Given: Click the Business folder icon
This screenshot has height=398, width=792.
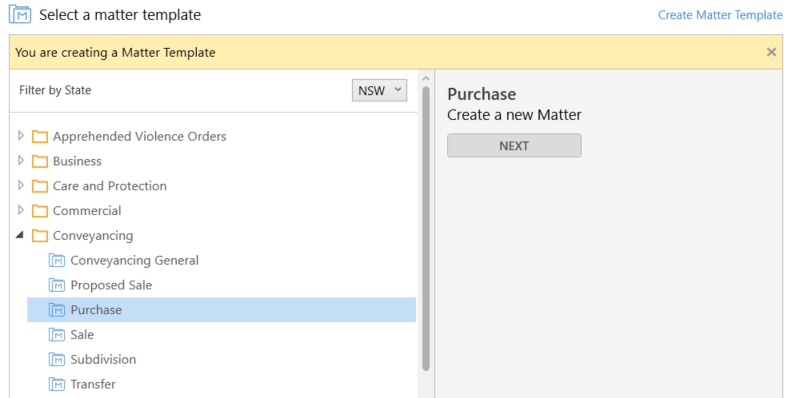Looking at the screenshot, I should (x=40, y=161).
